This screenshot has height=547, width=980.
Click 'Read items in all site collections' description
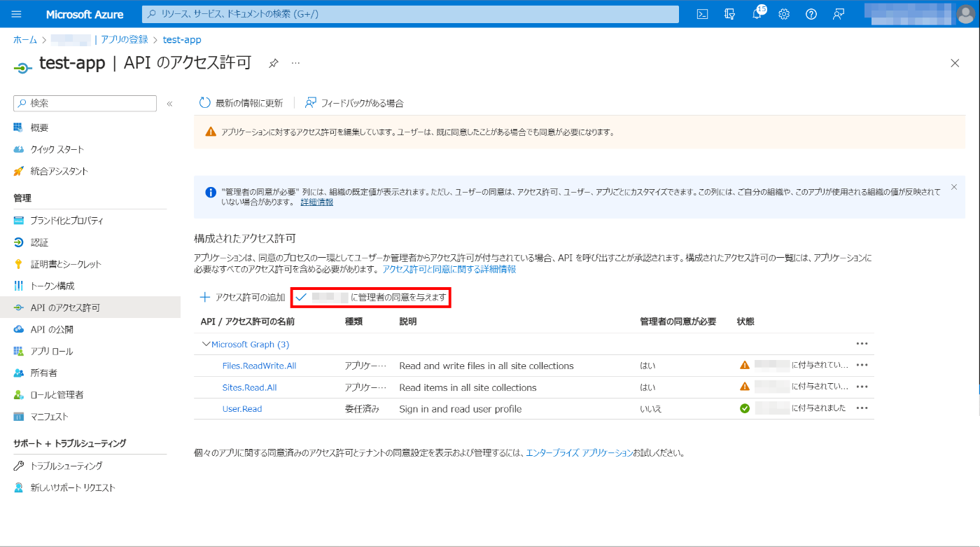pyautogui.click(x=468, y=387)
